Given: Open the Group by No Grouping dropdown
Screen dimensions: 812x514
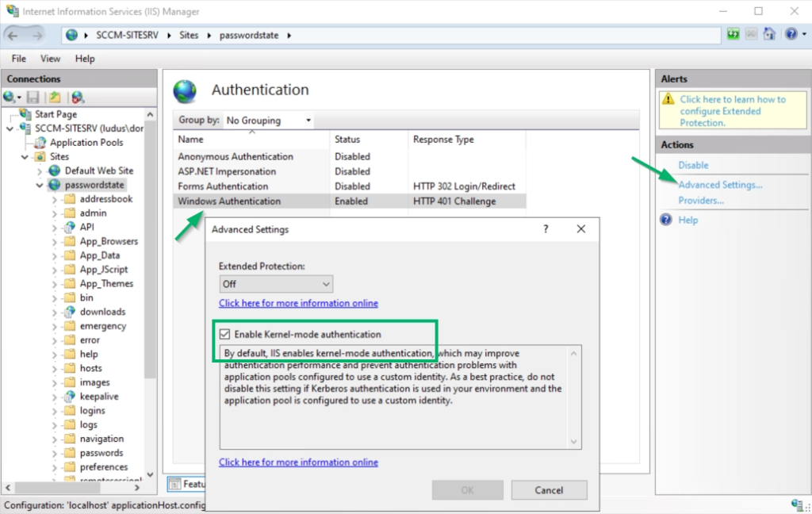Looking at the screenshot, I should point(268,121).
